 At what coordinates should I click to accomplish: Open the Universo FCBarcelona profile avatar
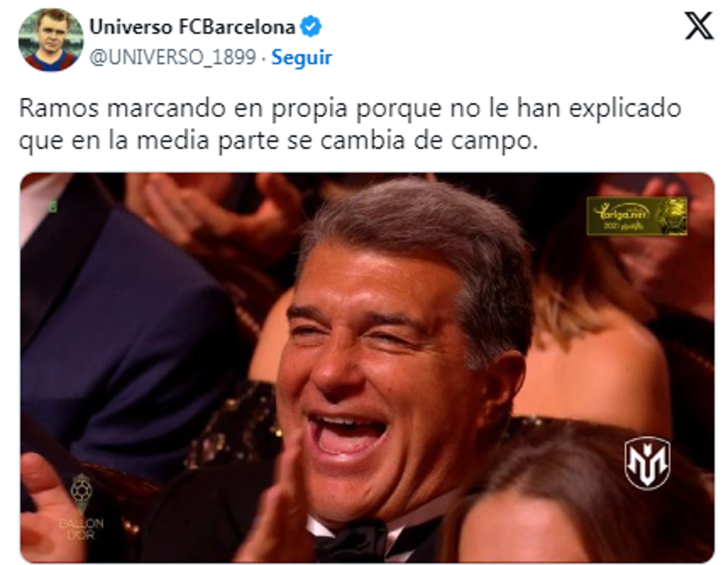click(x=50, y=40)
